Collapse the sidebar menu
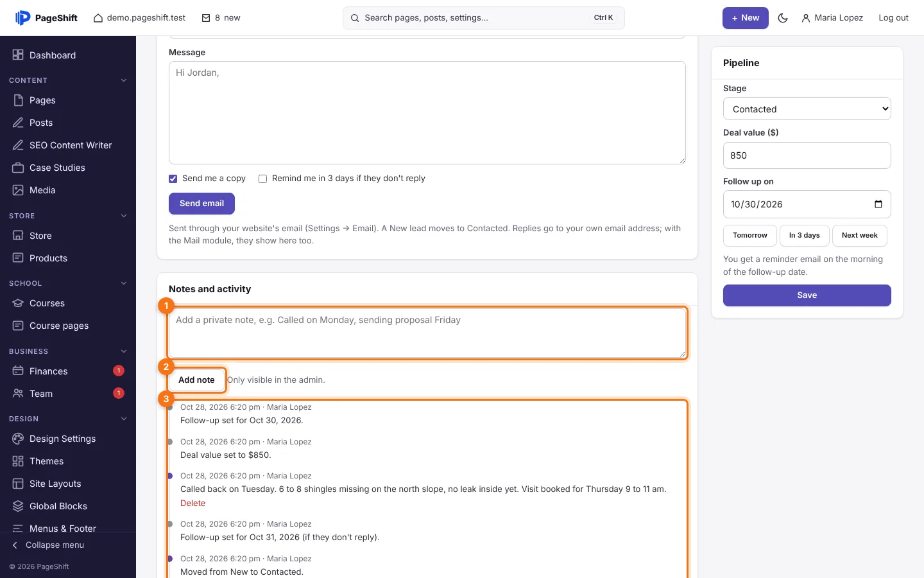Screen dimensions: 924x578 click(x=48, y=545)
